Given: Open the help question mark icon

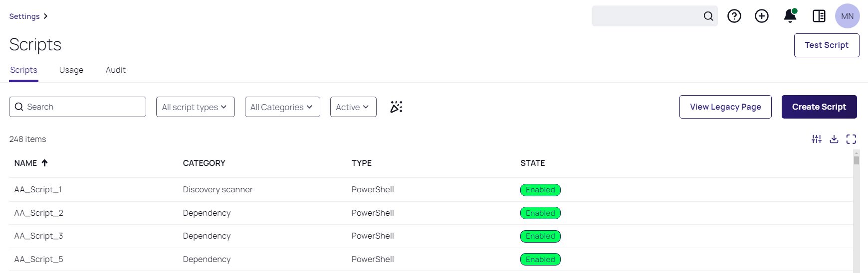Looking at the screenshot, I should (734, 16).
